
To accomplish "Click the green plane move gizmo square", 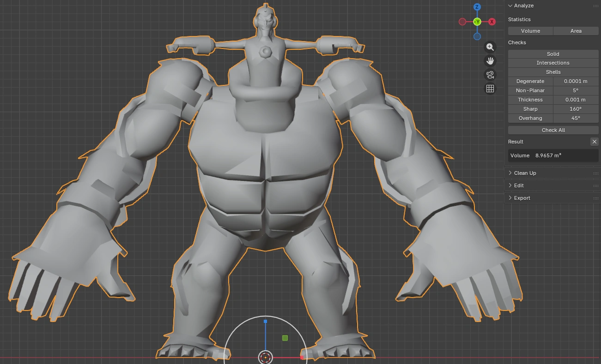I will pos(285,338).
